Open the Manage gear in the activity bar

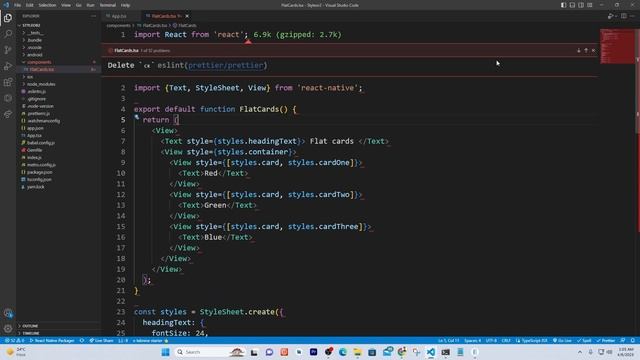[x=8, y=329]
